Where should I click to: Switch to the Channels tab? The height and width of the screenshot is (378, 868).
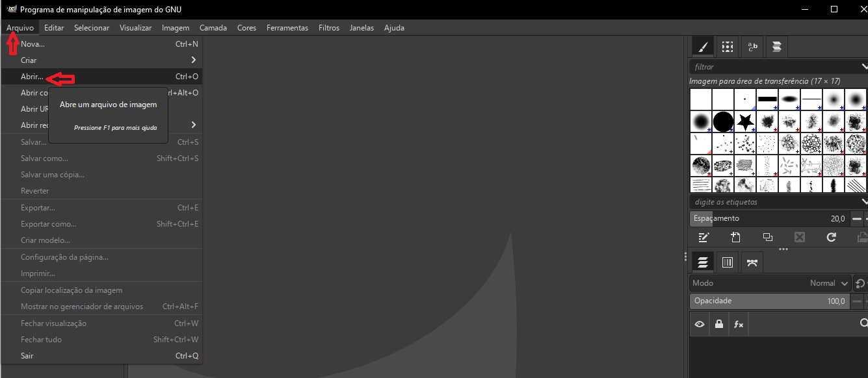pyautogui.click(x=728, y=262)
